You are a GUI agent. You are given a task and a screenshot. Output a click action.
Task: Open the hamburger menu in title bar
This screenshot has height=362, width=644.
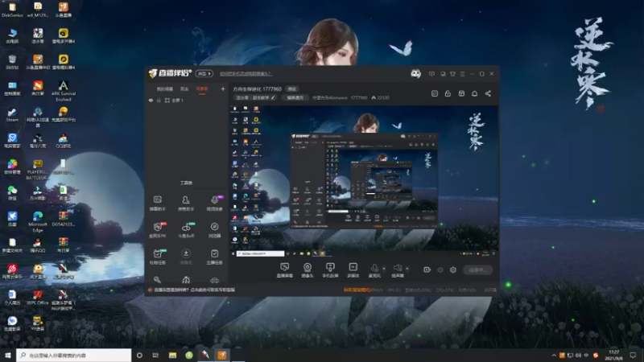coord(462,74)
